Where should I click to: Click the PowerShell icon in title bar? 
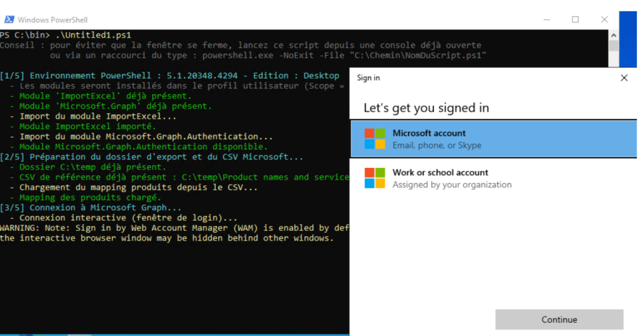[x=9, y=20]
